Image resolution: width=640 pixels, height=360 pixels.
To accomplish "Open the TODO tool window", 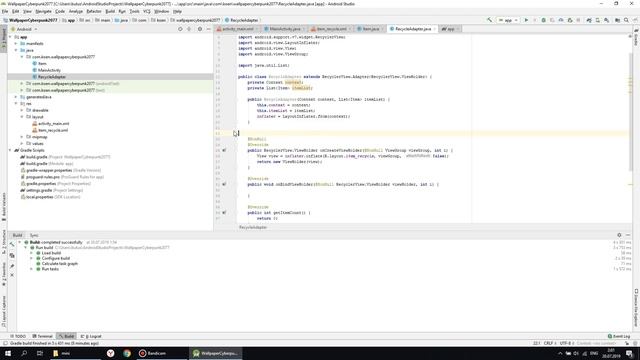I will (18, 336).
